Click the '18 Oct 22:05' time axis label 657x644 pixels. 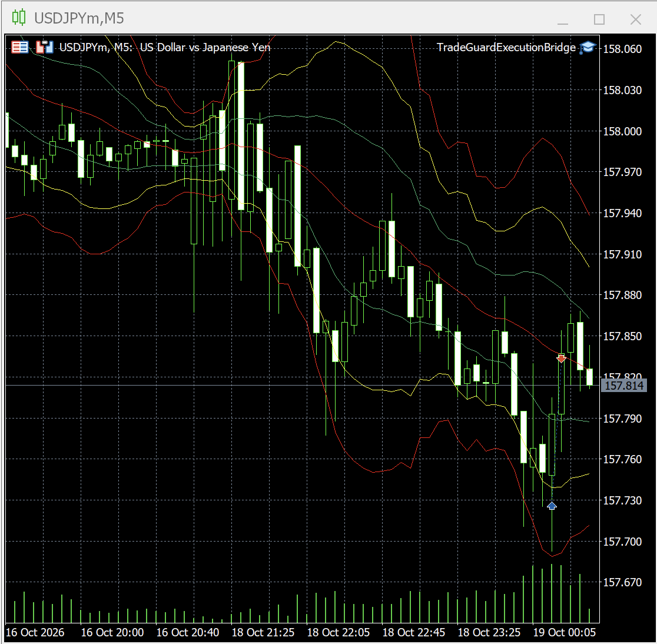pos(339,632)
